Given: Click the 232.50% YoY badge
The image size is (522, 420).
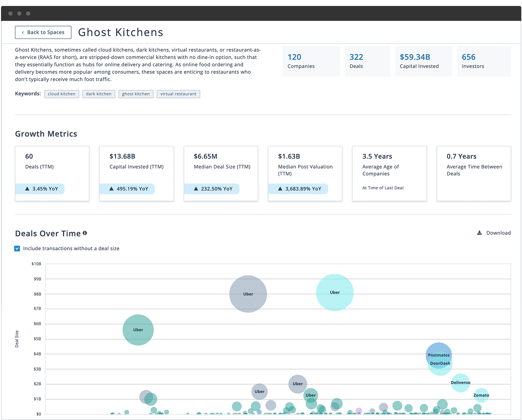Looking at the screenshot, I should [212, 189].
